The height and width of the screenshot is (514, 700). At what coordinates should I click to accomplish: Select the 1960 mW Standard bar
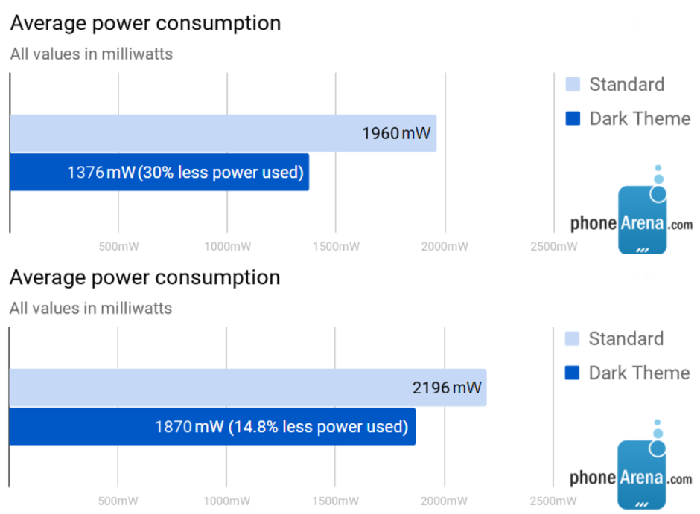click(x=223, y=133)
